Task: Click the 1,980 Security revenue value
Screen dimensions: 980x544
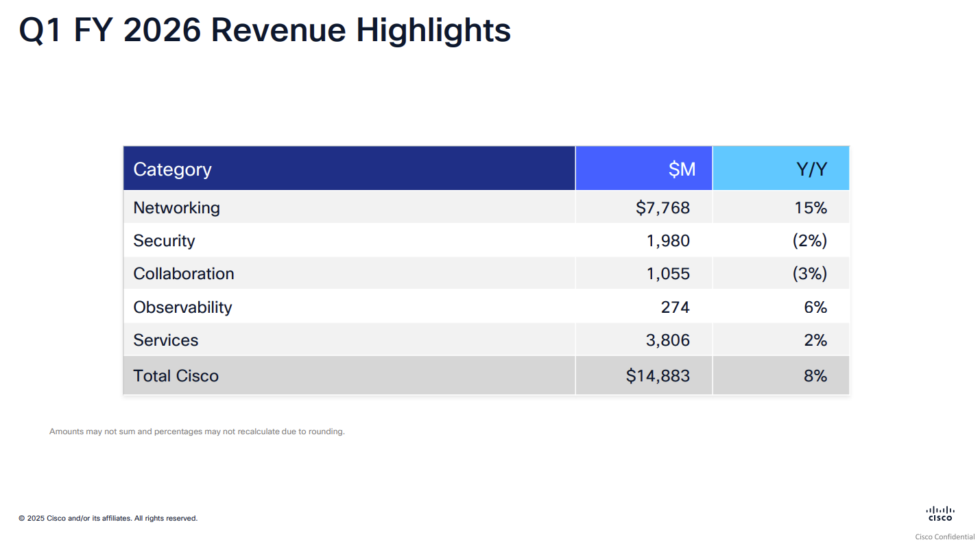Action: point(667,241)
